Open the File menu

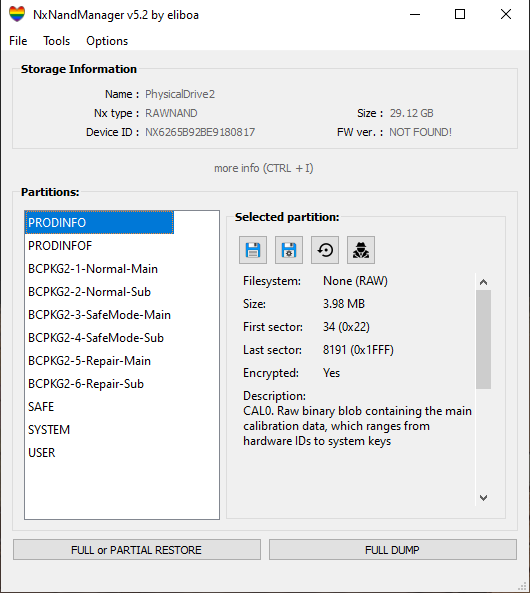pos(18,41)
